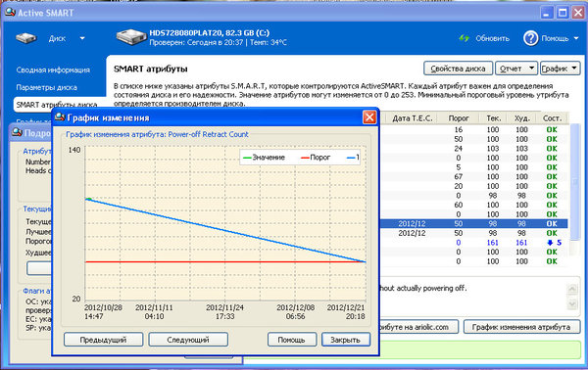Sort table by Сост. column header
The image size is (588, 370).
pyautogui.click(x=552, y=118)
